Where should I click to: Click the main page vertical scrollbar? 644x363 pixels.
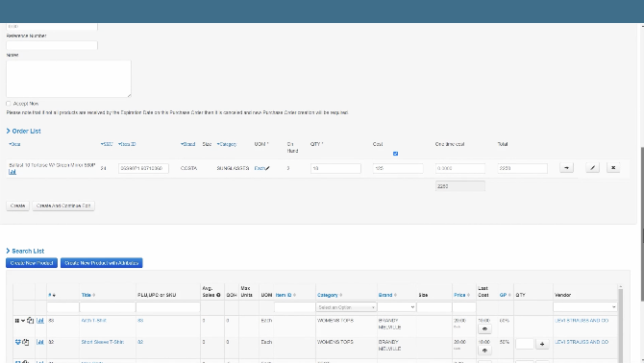tap(642, 224)
